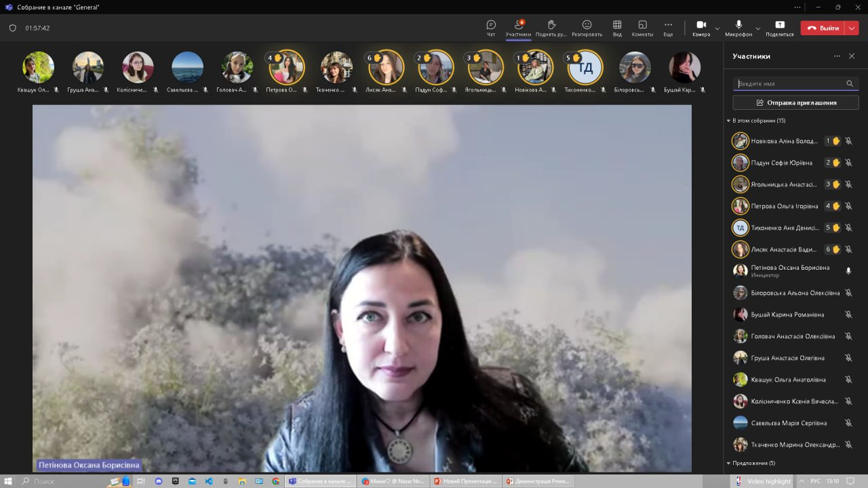Screen dimensions: 868x488
Task: Open the Реагировать reactions menu
Action: coord(587,28)
